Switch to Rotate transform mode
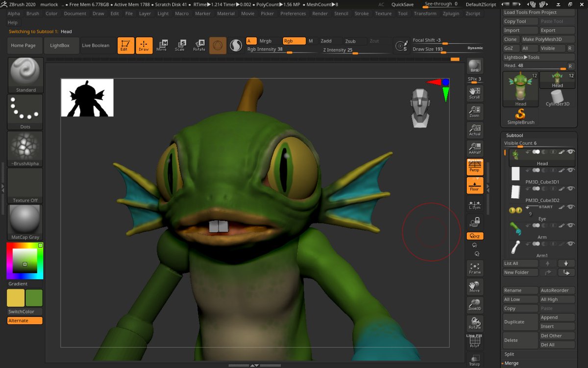Viewport: 588px width, 368px height. [x=199, y=46]
